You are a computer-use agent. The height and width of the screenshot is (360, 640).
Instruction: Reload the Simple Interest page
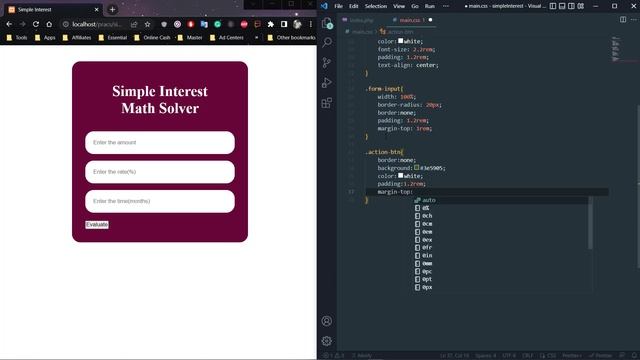pyautogui.click(x=36, y=24)
